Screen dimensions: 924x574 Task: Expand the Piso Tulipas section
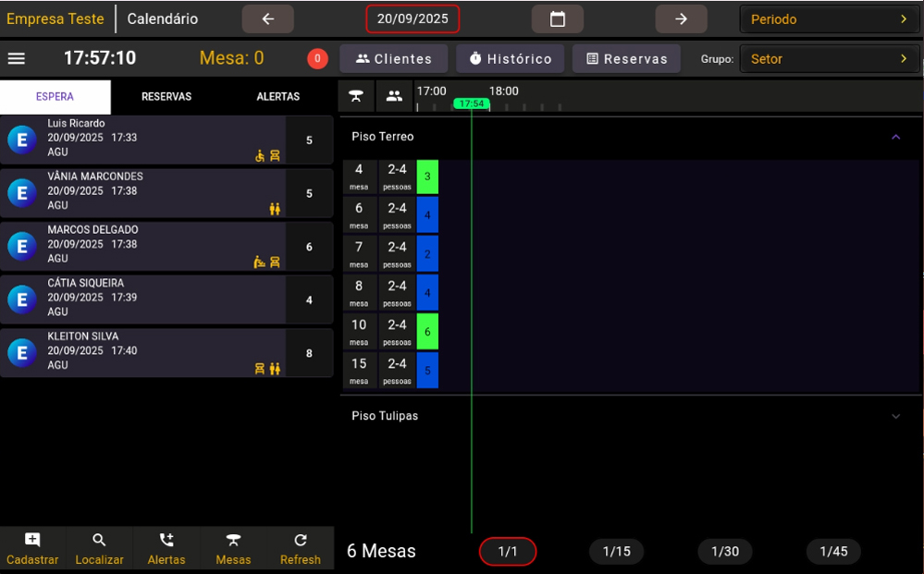pos(895,416)
